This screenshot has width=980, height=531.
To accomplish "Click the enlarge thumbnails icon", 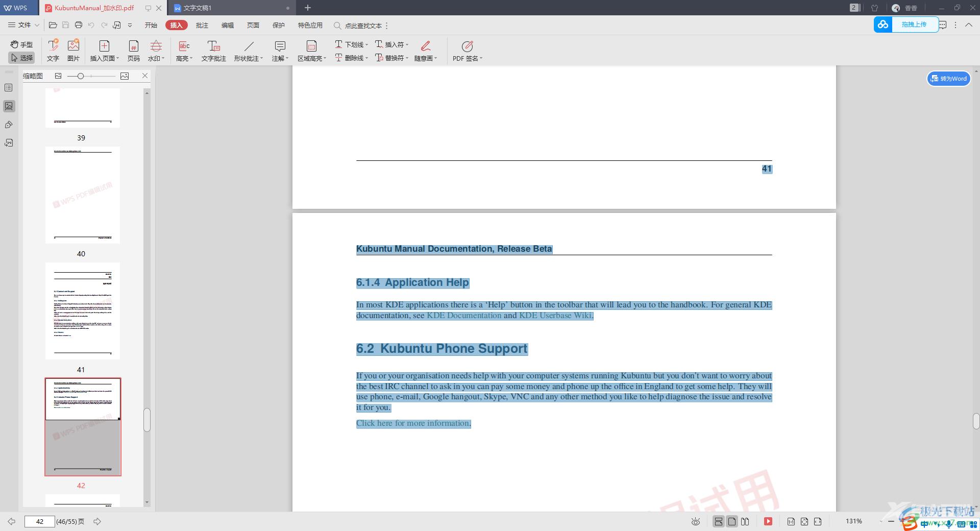I will click(x=125, y=76).
